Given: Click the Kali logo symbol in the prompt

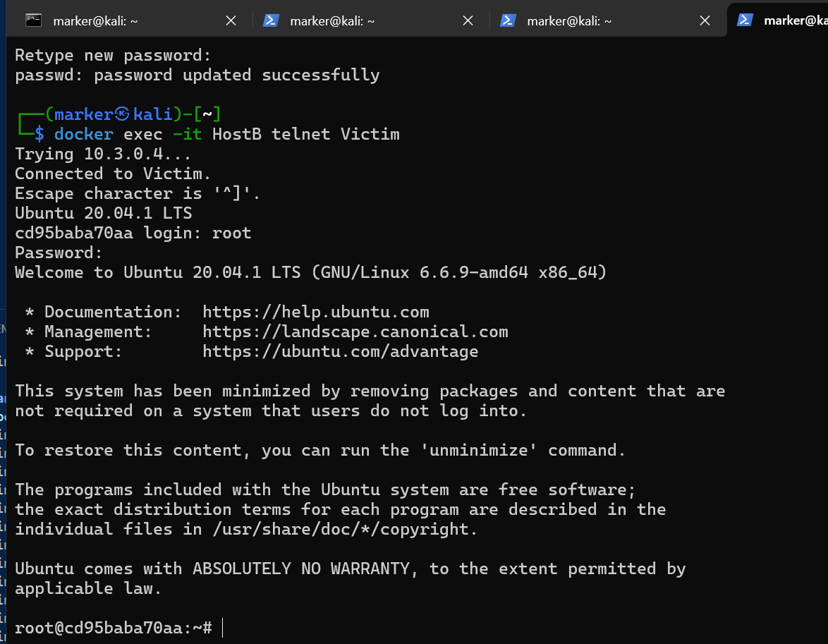Looking at the screenshot, I should pyautogui.click(x=123, y=114).
